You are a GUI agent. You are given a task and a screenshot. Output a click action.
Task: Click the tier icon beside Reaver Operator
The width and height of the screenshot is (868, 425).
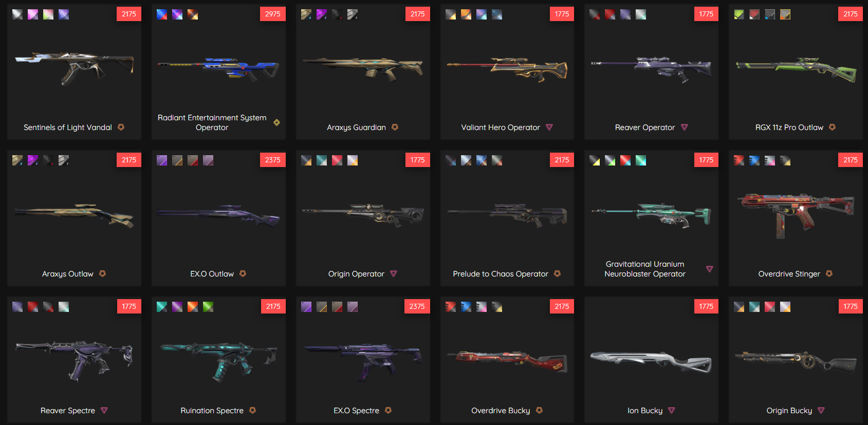click(685, 127)
